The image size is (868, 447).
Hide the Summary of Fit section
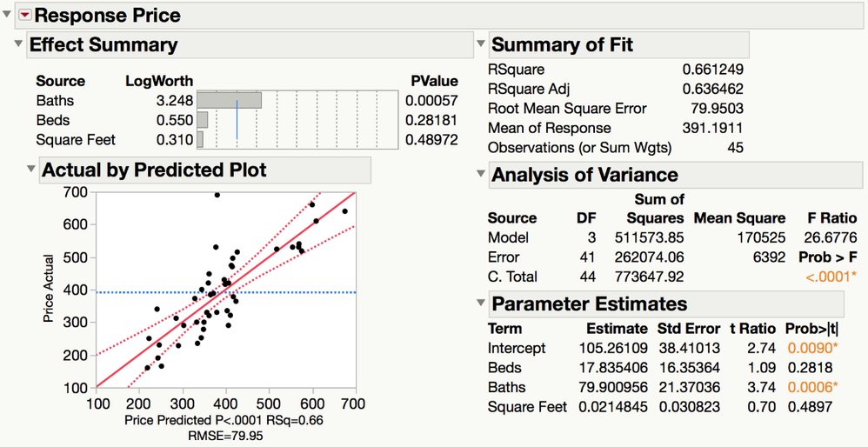(482, 44)
